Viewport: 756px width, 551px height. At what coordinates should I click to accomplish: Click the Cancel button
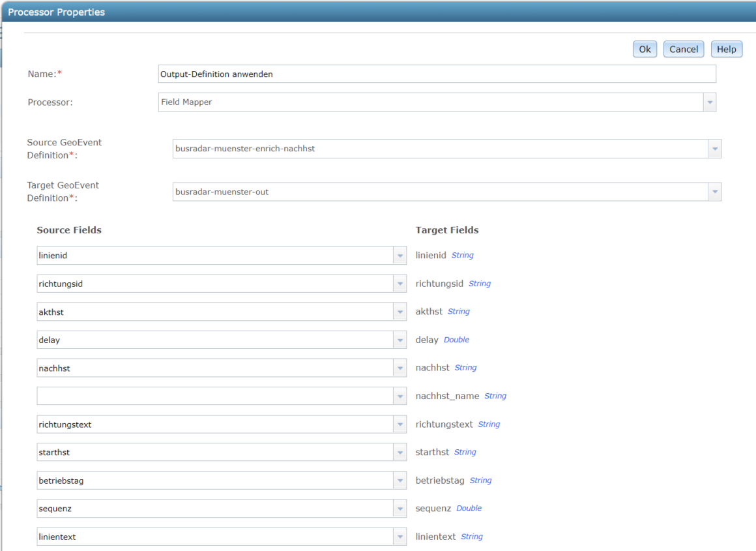pos(683,49)
